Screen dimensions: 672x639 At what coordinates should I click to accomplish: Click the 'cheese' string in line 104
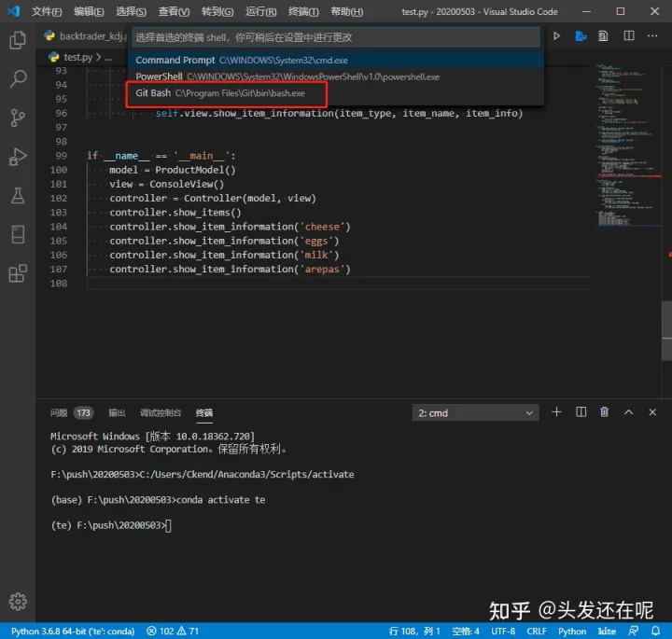point(322,227)
